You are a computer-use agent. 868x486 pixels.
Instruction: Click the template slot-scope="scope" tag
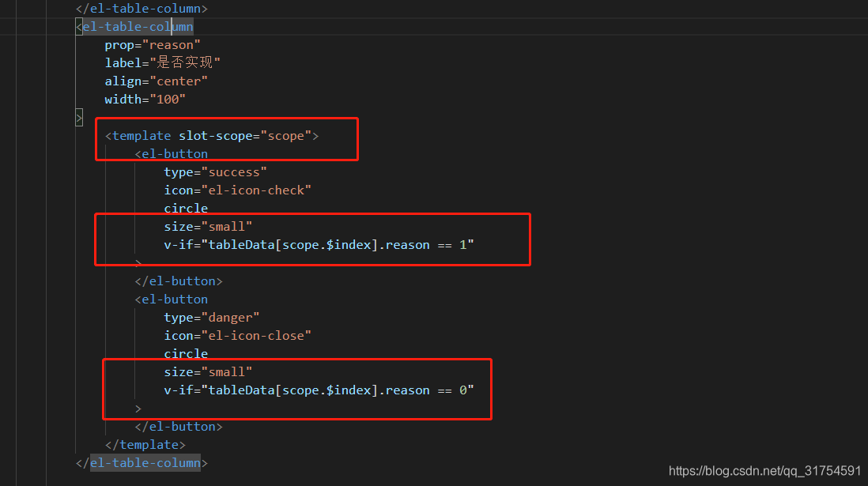tap(212, 136)
